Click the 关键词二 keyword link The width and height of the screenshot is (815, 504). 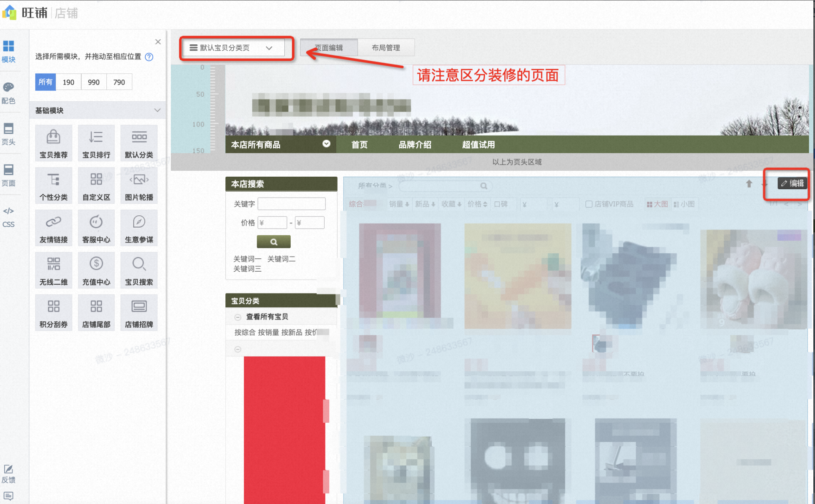281,259
